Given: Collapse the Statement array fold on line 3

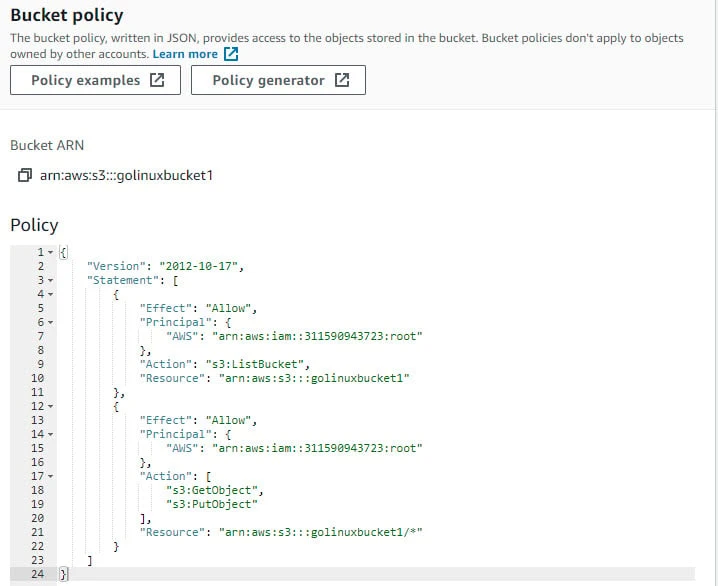Looking at the screenshot, I should click(51, 280).
